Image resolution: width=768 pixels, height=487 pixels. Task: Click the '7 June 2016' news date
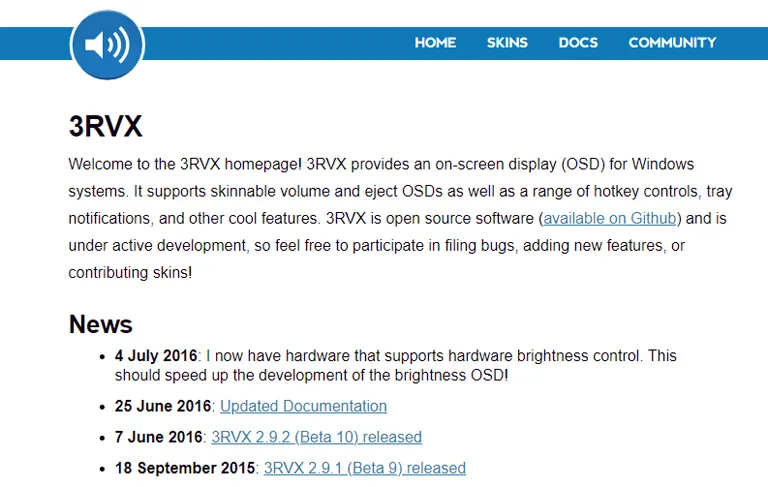158,437
